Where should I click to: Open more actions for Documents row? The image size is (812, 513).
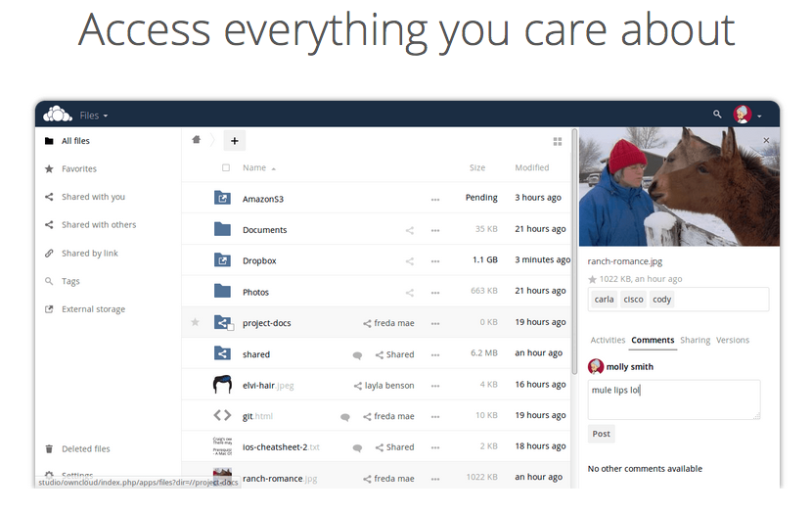pyautogui.click(x=435, y=231)
